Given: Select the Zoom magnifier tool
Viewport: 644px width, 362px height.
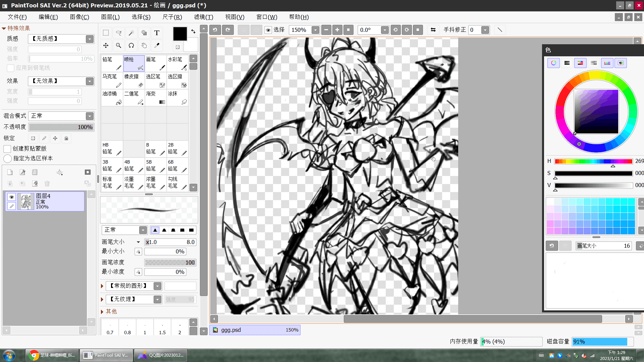Looking at the screenshot, I should pyautogui.click(x=119, y=46).
